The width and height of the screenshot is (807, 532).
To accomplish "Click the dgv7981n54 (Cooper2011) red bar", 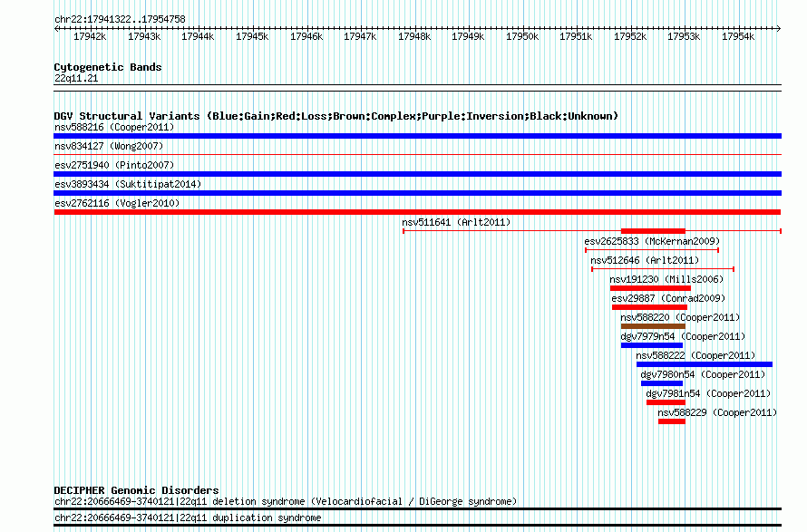I will [x=666, y=402].
